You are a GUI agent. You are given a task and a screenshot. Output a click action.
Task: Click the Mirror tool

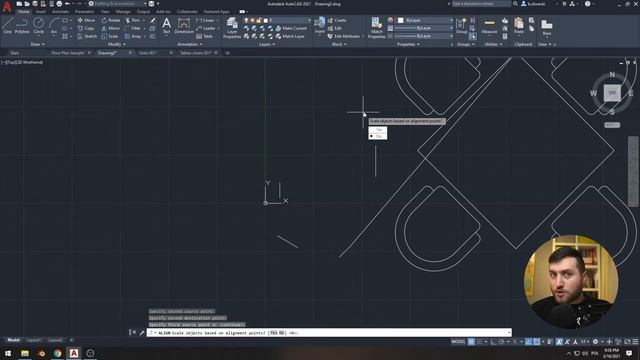[111, 28]
